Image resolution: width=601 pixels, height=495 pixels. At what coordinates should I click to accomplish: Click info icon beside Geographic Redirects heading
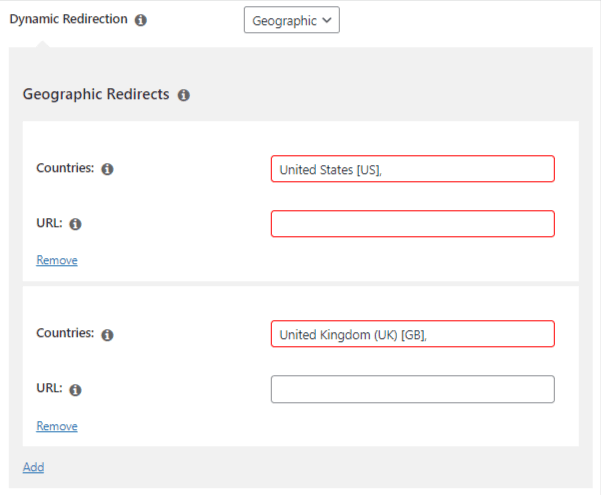[x=184, y=96]
